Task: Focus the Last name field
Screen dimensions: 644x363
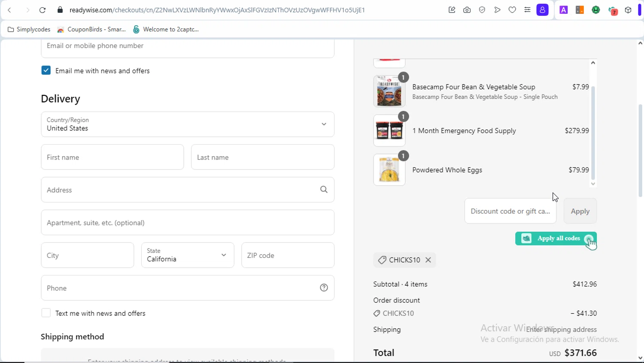Action: tap(263, 157)
